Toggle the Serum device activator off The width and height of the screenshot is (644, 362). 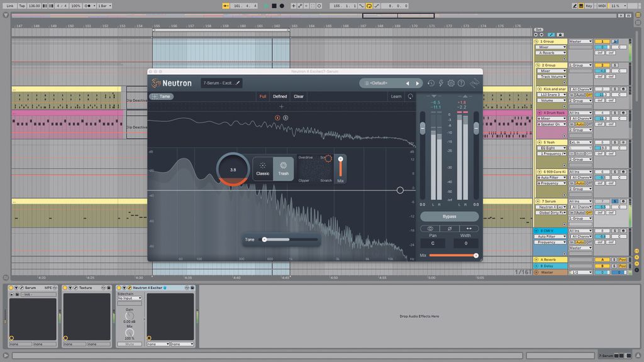tap(11, 287)
